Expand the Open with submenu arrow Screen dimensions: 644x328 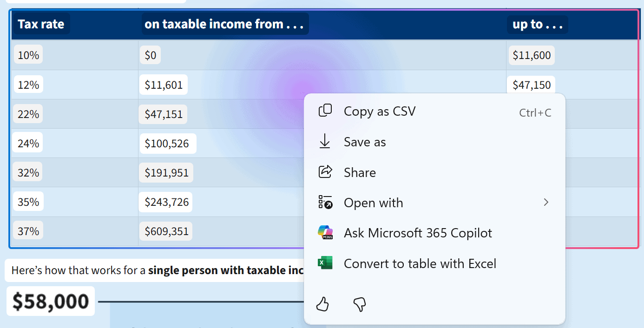pos(546,203)
